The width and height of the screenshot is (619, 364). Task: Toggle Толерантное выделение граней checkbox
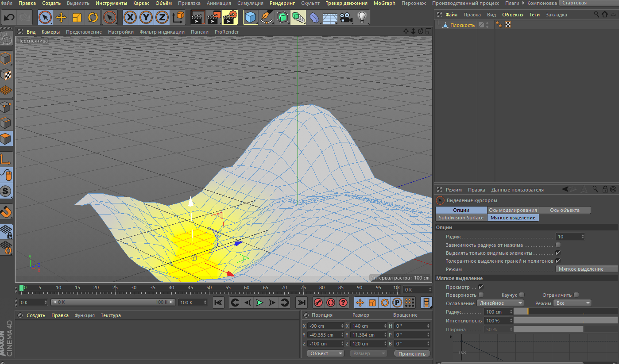click(558, 261)
